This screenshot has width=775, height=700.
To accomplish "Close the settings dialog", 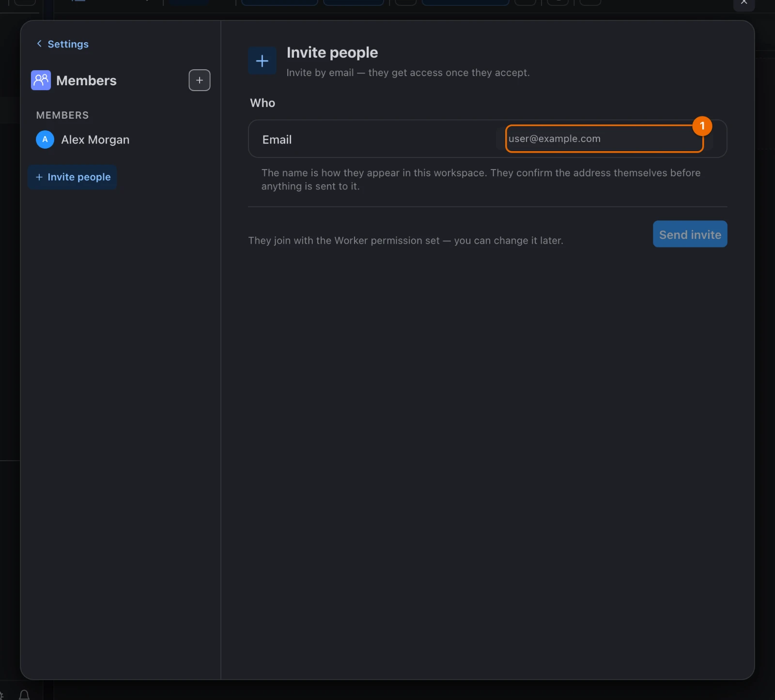I will point(744,3).
